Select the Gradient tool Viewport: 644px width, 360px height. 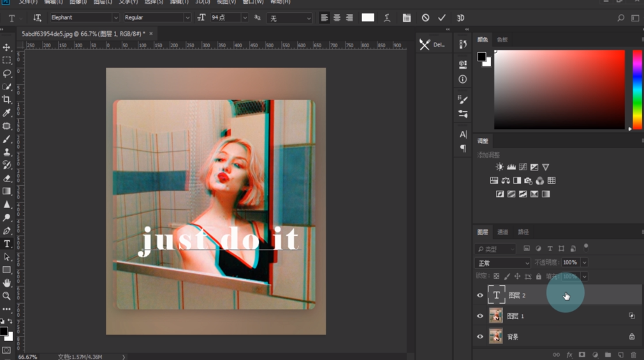[6, 191]
